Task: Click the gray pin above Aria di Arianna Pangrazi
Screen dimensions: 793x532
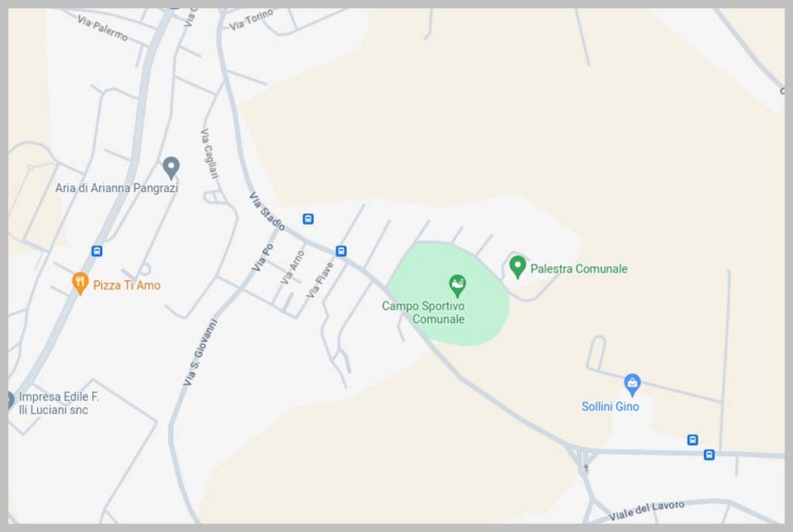Action: [171, 167]
